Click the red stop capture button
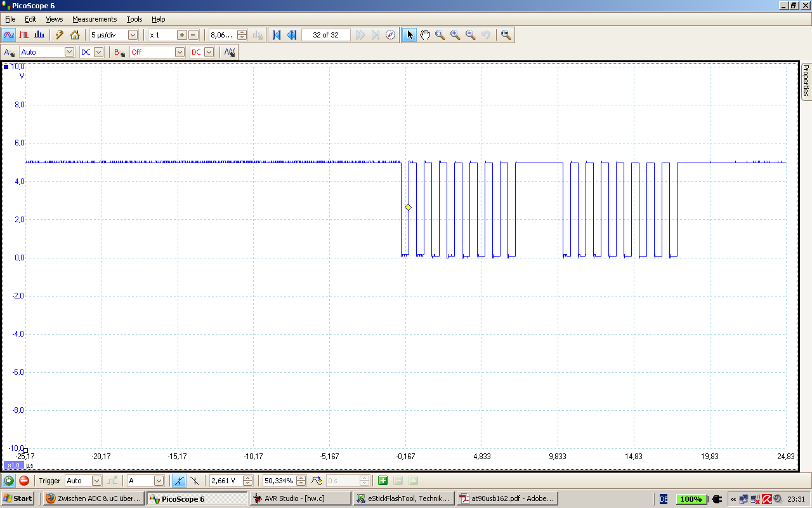Viewport: 812px width, 508px height. (x=24, y=481)
